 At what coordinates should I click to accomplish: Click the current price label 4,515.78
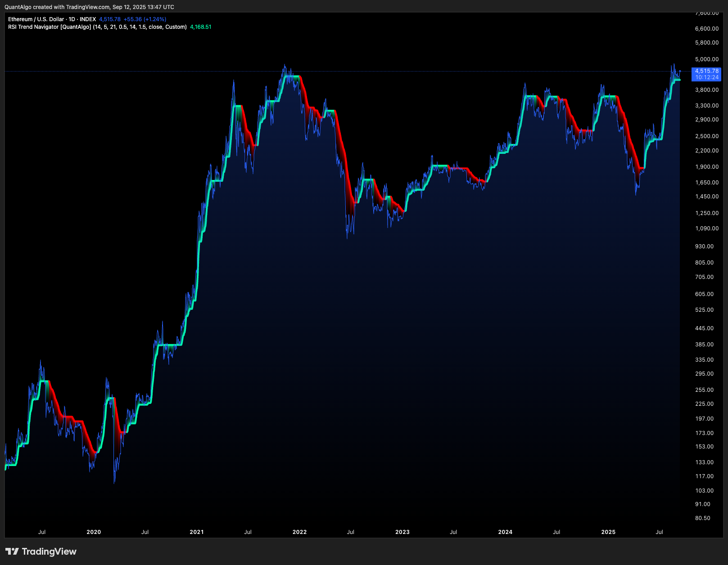click(x=707, y=71)
